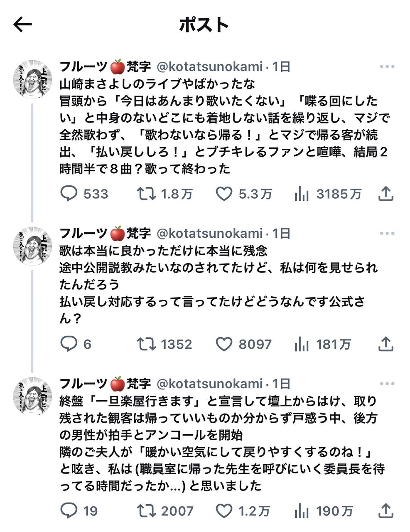The height and width of the screenshot is (532, 410).
Task: Open more options on third post
Action: click(387, 384)
